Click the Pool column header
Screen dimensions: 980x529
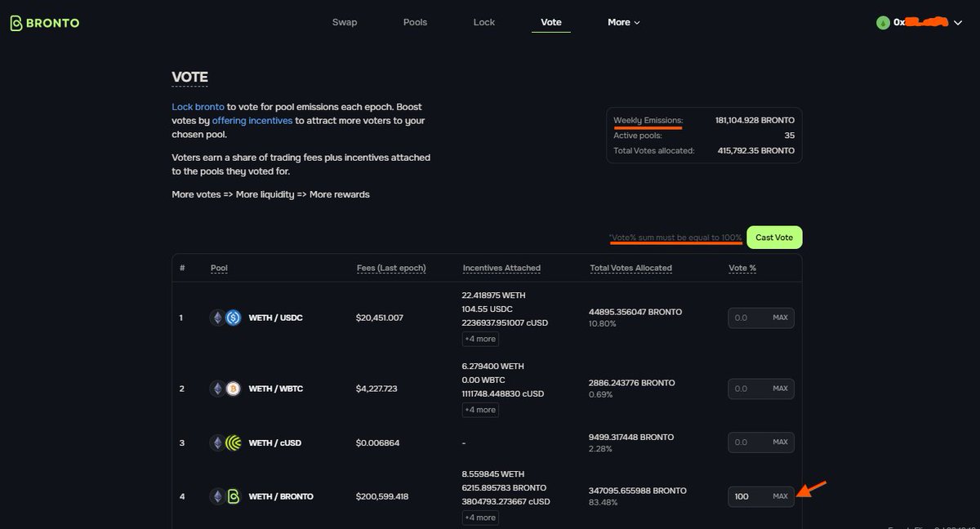point(219,267)
